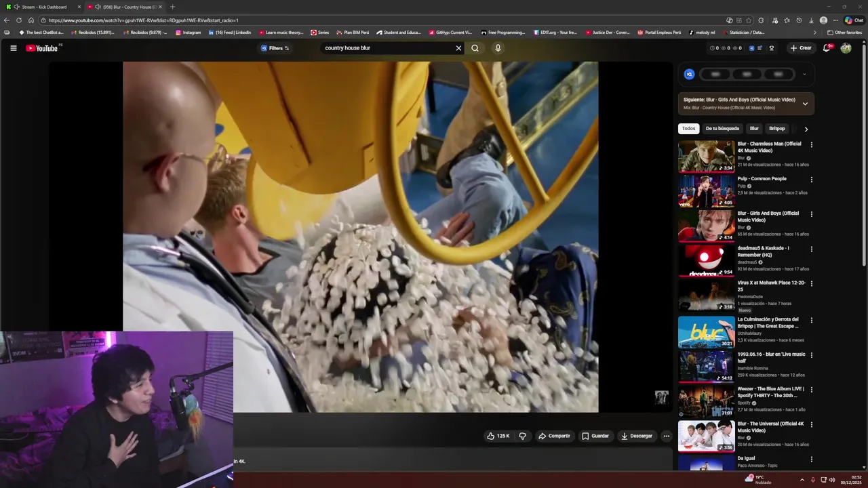Open Blur - Charmless Man thumbnail
Image resolution: width=868 pixels, height=488 pixels.
point(706,156)
